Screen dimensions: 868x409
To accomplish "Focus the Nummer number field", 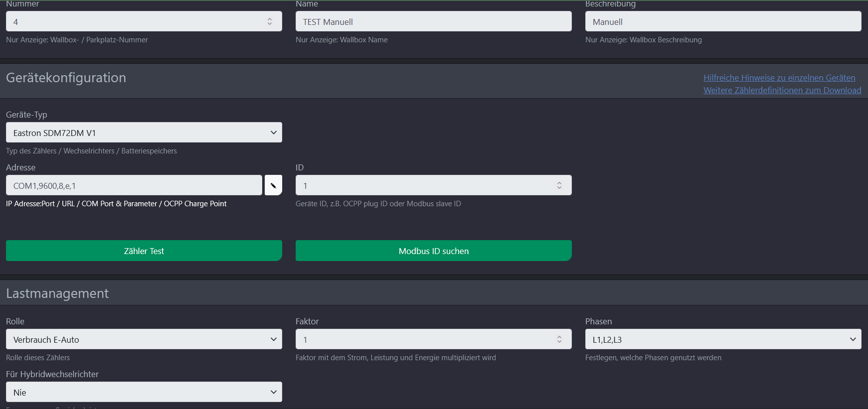I will pyautogui.click(x=135, y=21).
